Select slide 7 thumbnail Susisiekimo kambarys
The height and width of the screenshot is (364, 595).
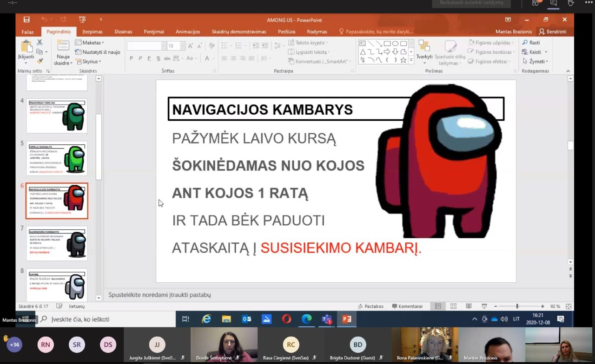click(x=57, y=243)
